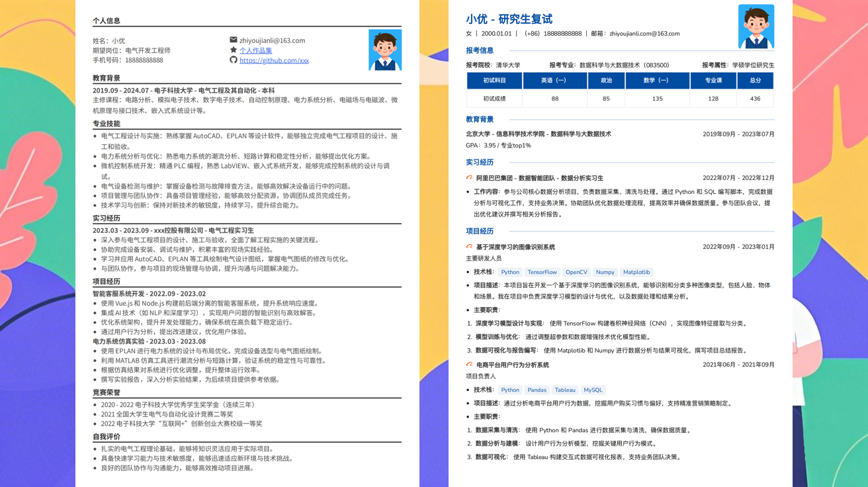The width and height of the screenshot is (868, 487).
Task: Click the 总分 table header cell
Action: [756, 80]
